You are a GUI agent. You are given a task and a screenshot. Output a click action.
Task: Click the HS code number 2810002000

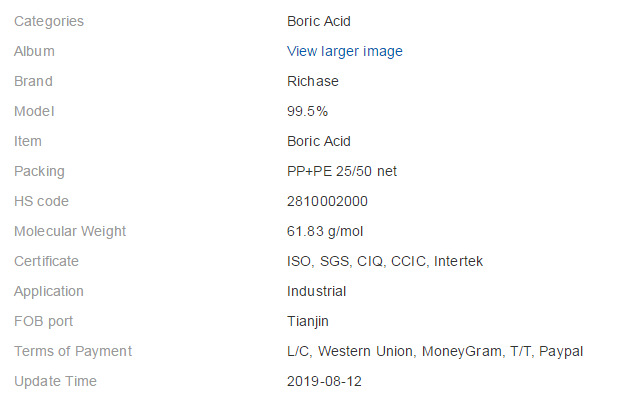click(x=327, y=201)
